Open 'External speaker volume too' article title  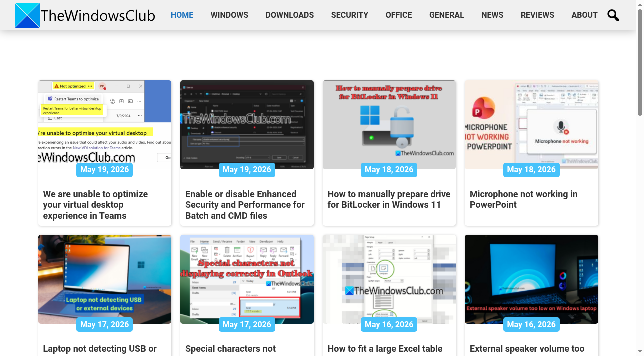527,349
